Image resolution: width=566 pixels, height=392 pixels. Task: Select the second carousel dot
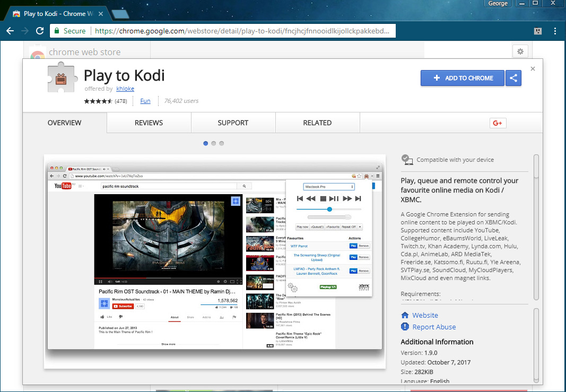(x=213, y=143)
